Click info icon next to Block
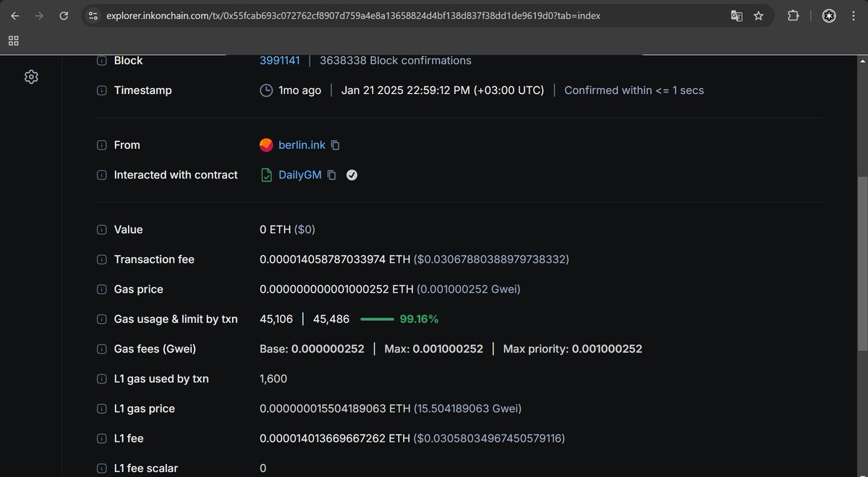Screen dimensions: 868x477 point(101,61)
